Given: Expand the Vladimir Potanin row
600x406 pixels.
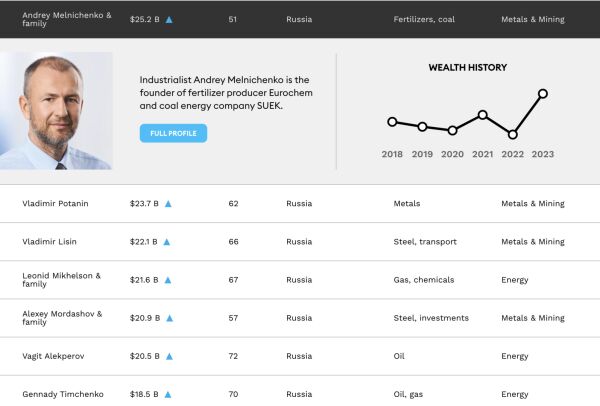Looking at the screenshot, I should (55, 204).
